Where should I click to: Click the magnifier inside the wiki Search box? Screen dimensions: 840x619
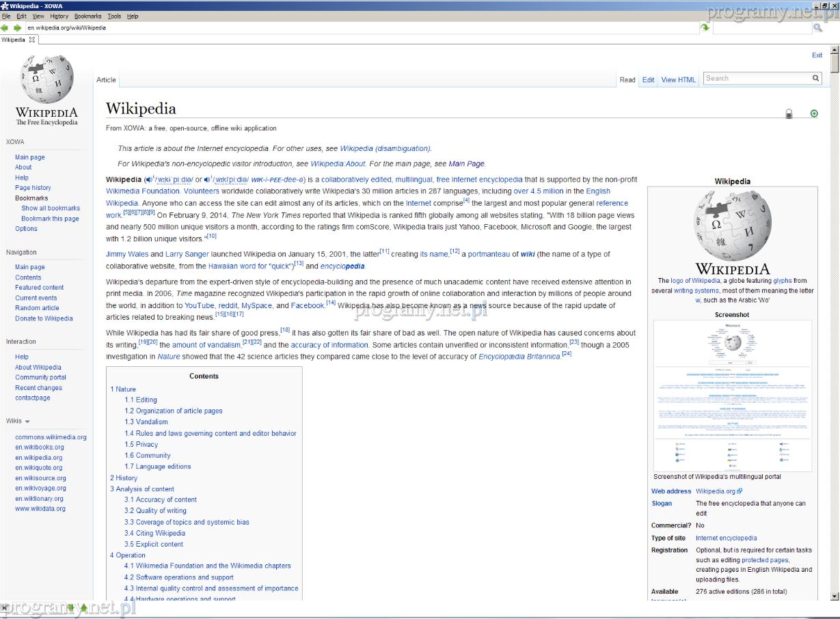pos(815,79)
